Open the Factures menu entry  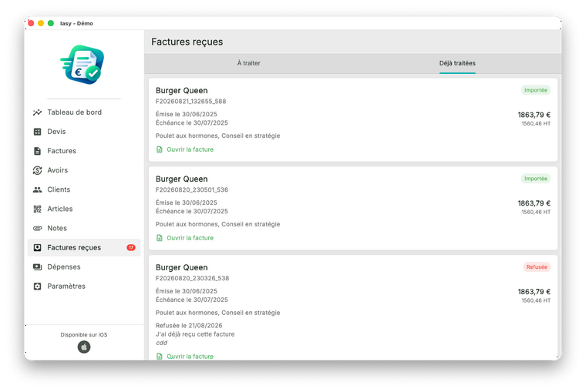pos(84,151)
